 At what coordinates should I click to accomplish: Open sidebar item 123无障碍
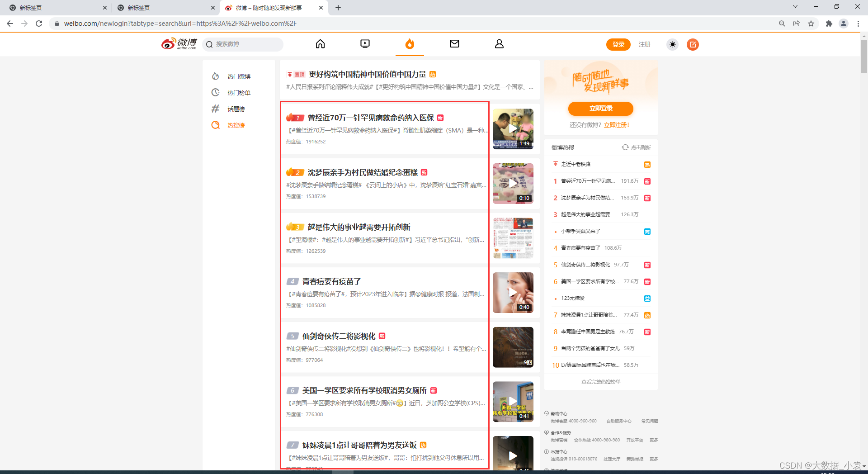tap(573, 298)
